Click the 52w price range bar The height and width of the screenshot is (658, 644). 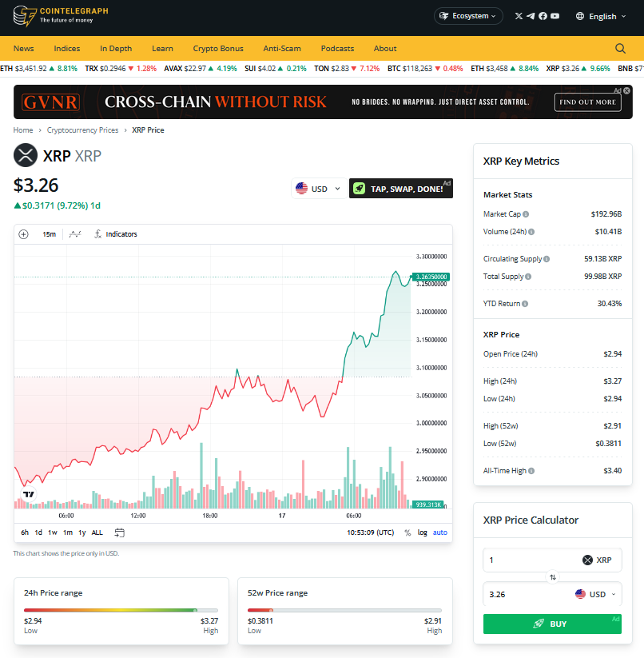[x=344, y=610]
